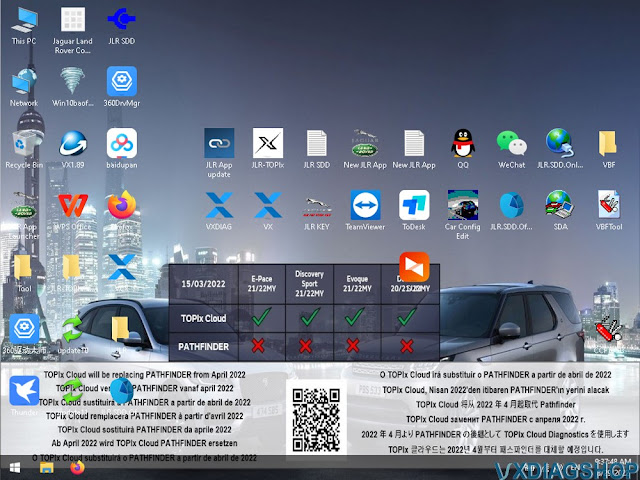Open the This PC desktop icon
Viewport: 640px width, 480px height.
24,26
